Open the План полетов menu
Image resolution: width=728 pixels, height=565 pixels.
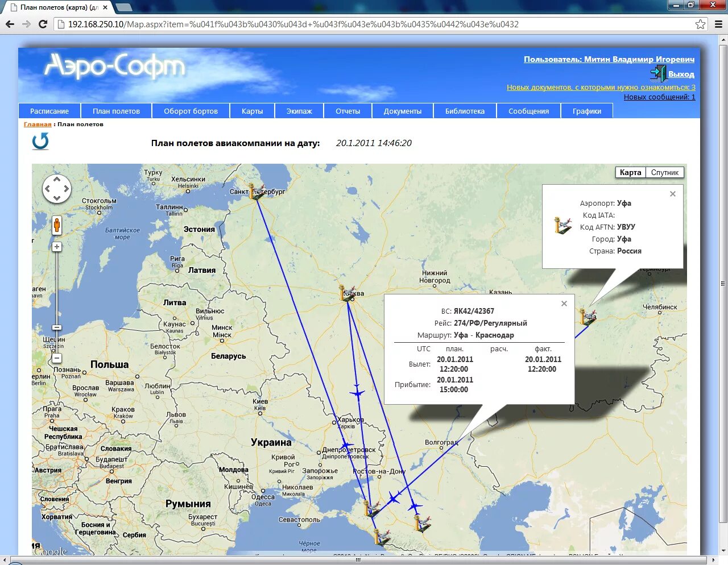pyautogui.click(x=116, y=111)
